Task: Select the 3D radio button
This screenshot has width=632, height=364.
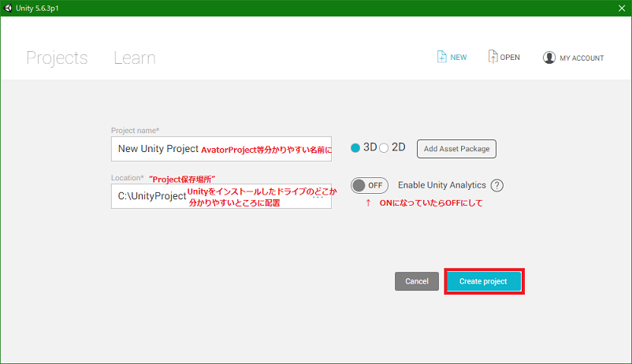Action: point(355,148)
